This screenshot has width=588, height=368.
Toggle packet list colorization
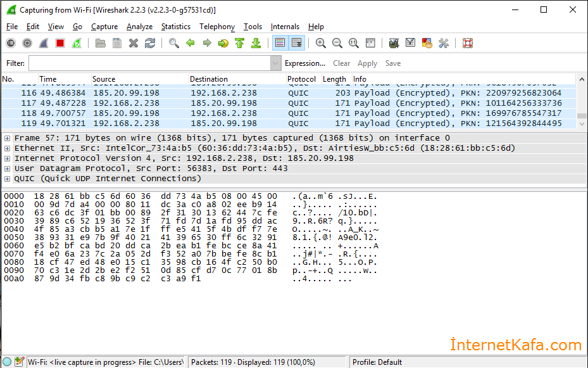tap(280, 43)
